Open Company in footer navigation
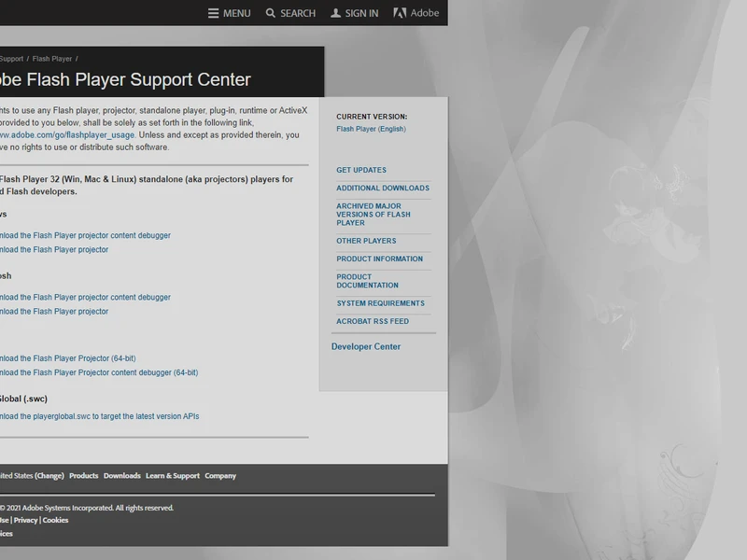Screen dimensions: 747x560 point(220,476)
